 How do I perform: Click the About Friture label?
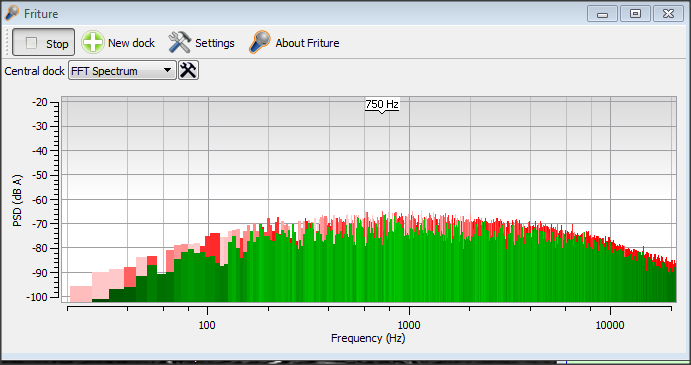point(307,43)
